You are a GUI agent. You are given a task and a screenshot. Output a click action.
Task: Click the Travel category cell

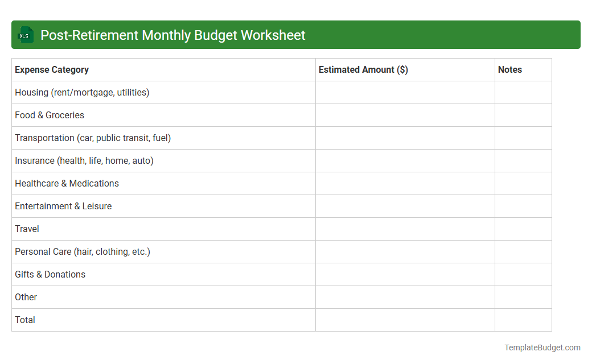(27, 229)
